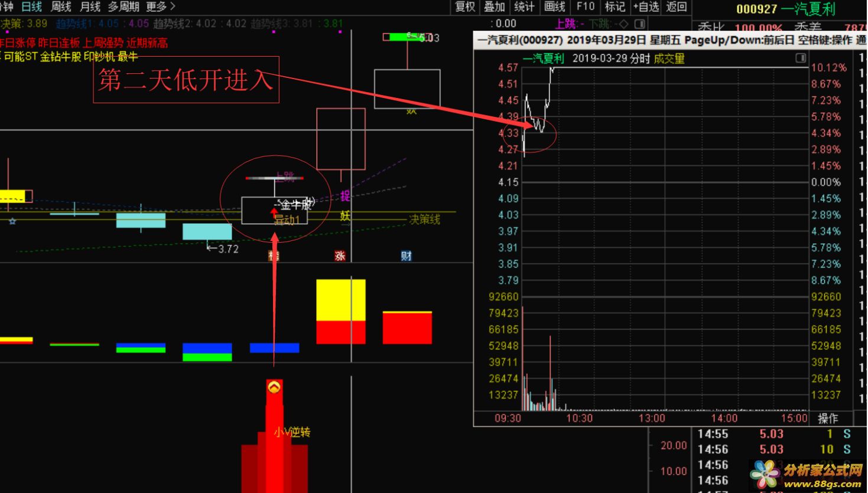
Task: Toggle main chart indicator panel icon
Action: click(639, 24)
